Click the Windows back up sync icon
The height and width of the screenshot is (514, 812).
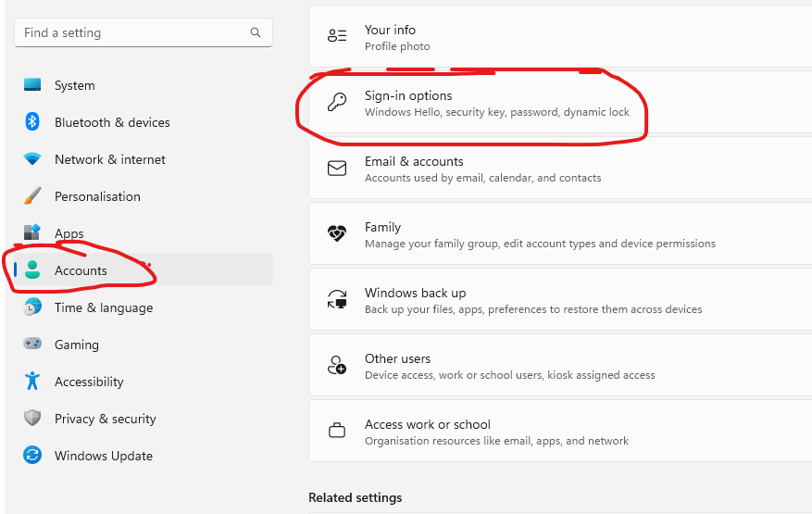coord(337,299)
